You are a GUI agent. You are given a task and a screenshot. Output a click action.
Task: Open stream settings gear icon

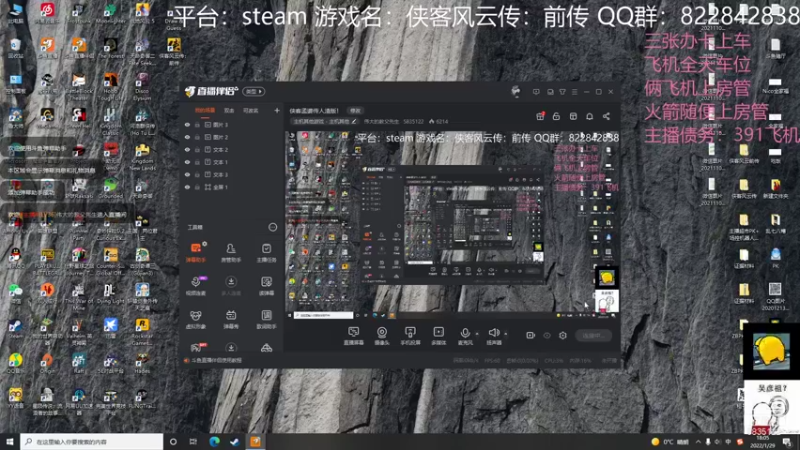click(563, 335)
